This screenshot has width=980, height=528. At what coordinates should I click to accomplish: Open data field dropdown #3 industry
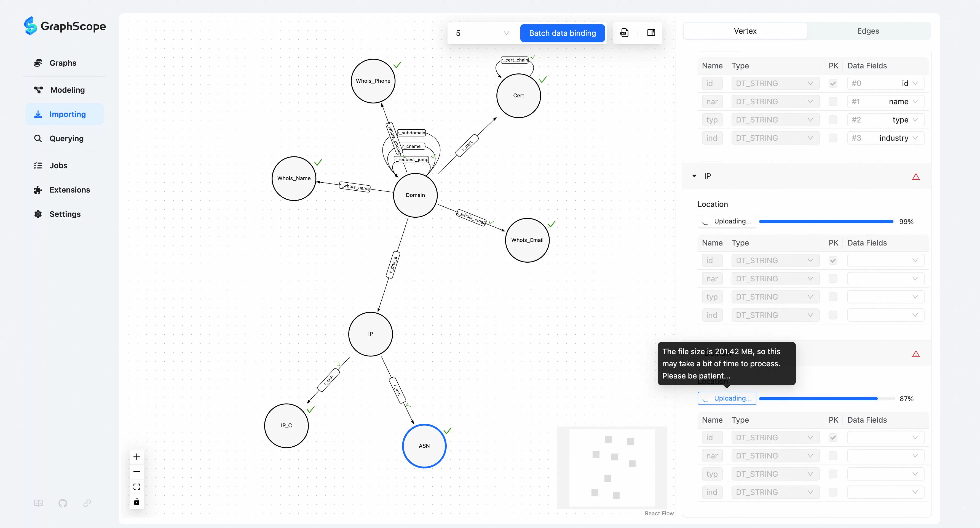tap(885, 138)
